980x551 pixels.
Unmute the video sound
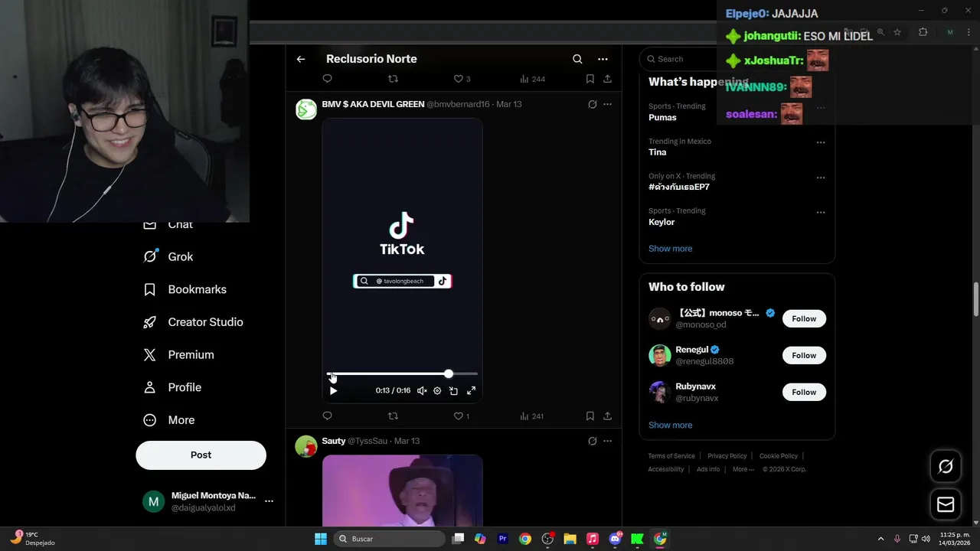click(422, 390)
